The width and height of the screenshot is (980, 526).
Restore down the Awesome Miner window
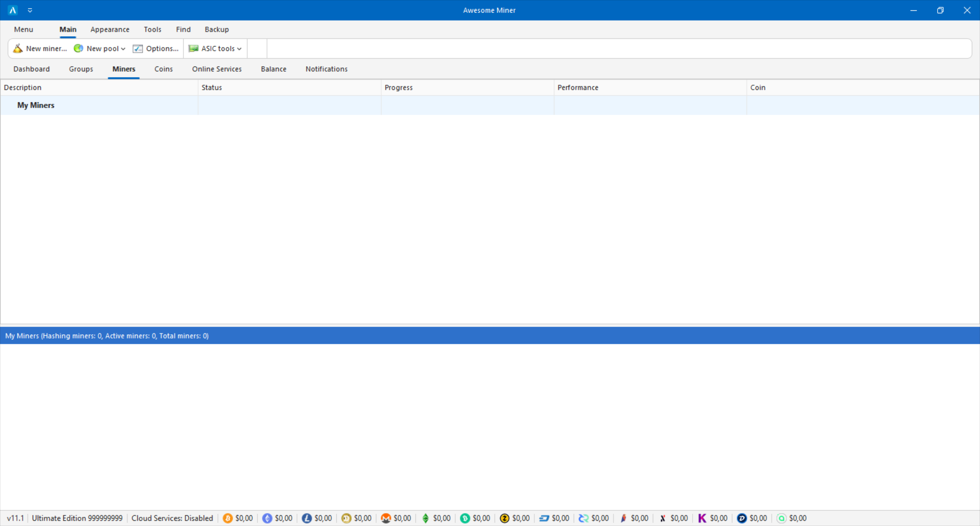click(940, 10)
